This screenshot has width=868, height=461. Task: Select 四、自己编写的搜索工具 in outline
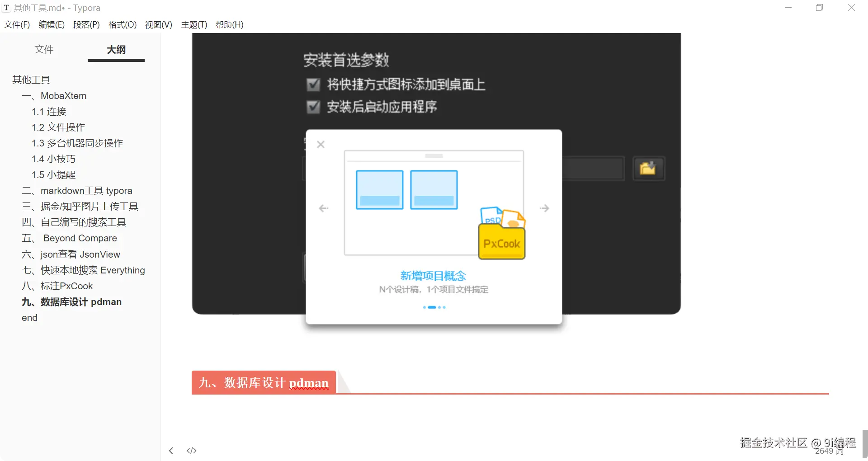coord(74,222)
